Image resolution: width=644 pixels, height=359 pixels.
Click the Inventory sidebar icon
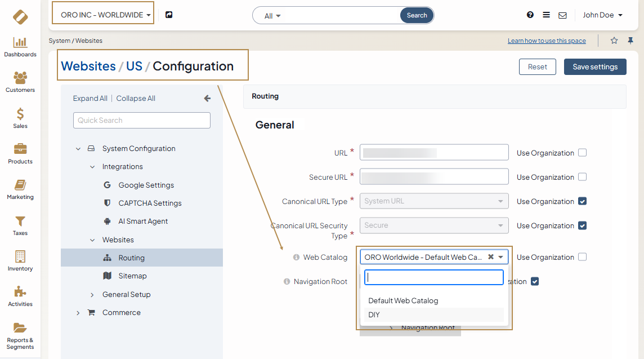click(20, 257)
